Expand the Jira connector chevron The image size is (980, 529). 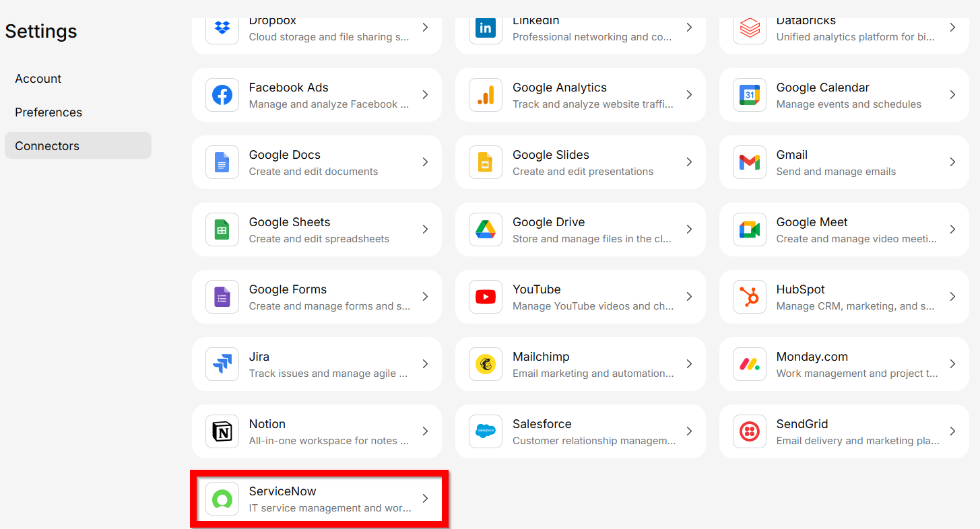point(425,364)
